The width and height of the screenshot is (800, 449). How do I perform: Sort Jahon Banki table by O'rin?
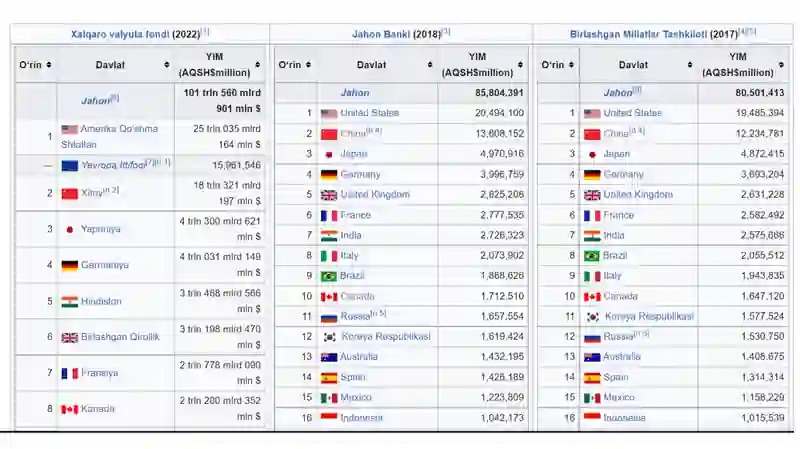[308, 65]
